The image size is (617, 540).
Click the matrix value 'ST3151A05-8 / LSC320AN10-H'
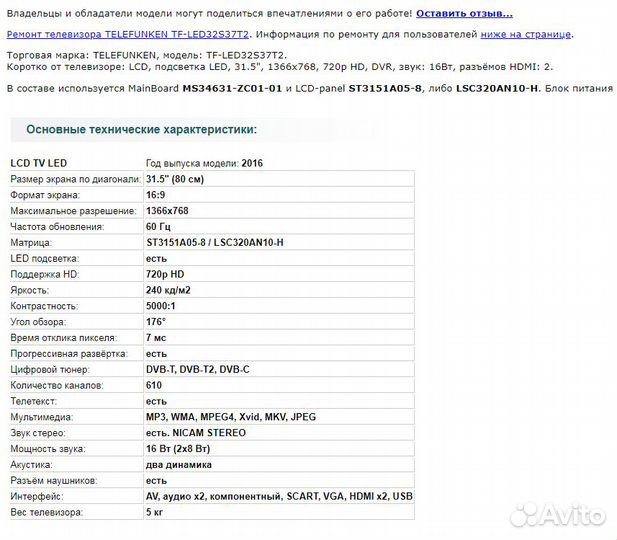point(214,243)
